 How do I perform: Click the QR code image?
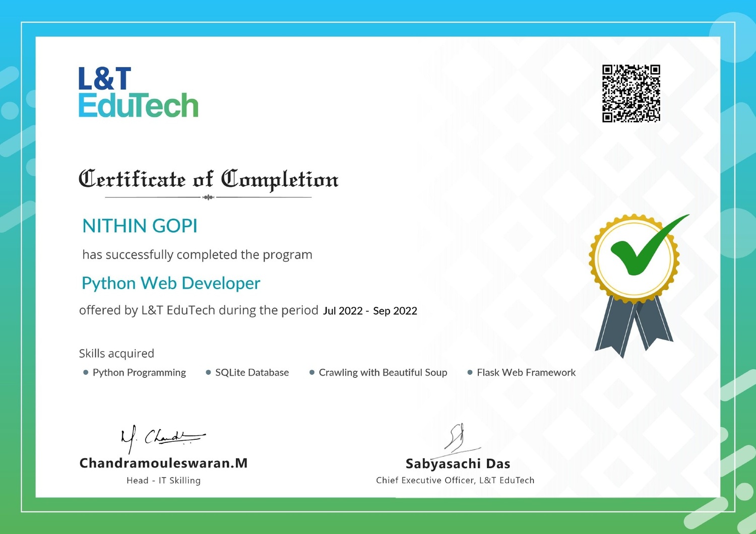pyautogui.click(x=631, y=93)
